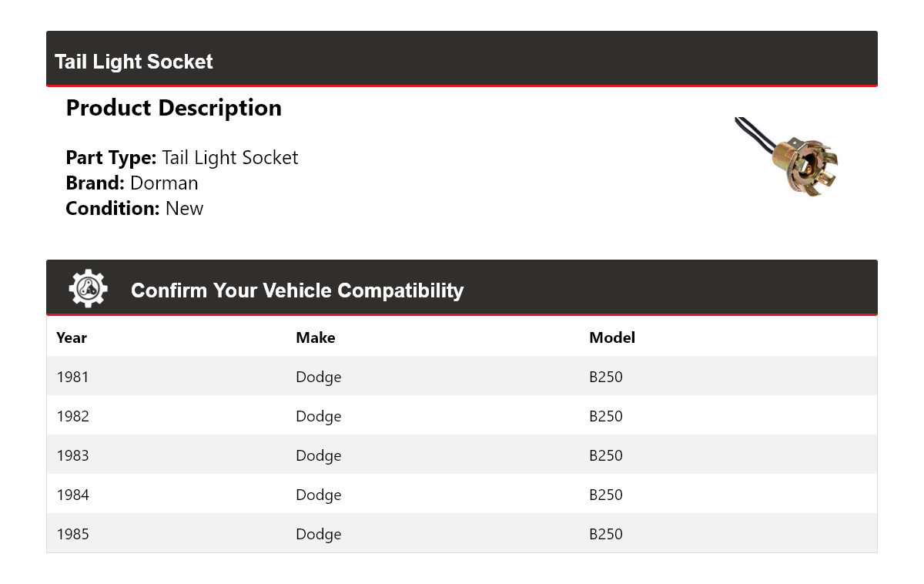This screenshot has width=924, height=584.
Task: Select the 1985 year cell
Action: pos(72,534)
